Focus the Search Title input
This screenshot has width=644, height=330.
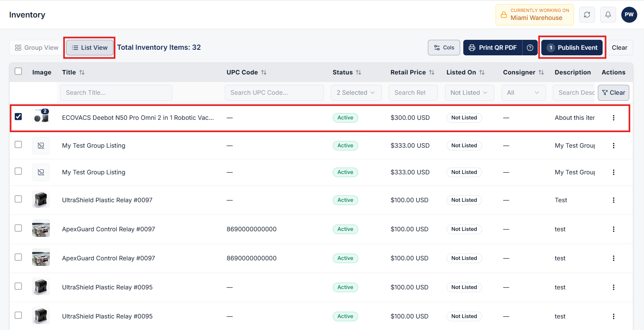(x=116, y=93)
